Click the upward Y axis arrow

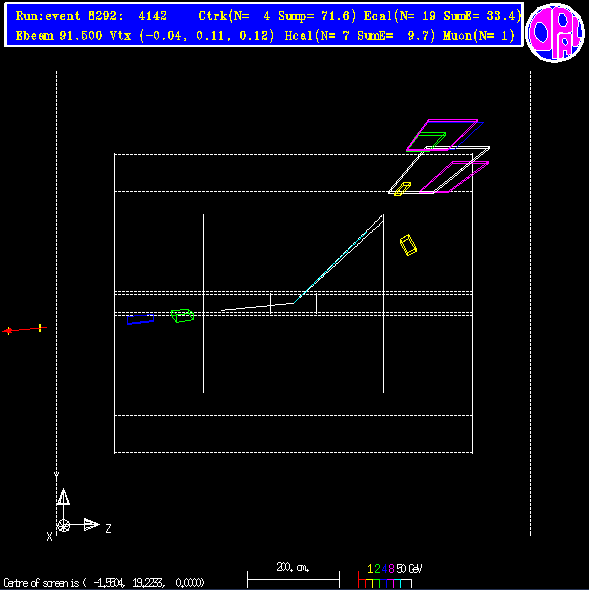[63, 497]
